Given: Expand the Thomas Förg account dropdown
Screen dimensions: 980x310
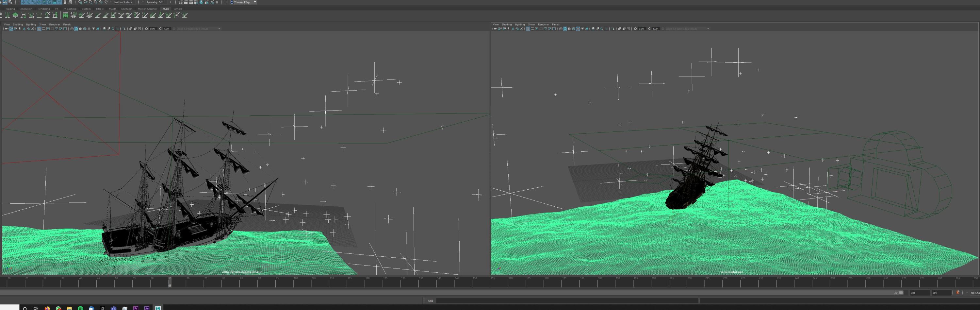Looking at the screenshot, I should (x=254, y=2).
